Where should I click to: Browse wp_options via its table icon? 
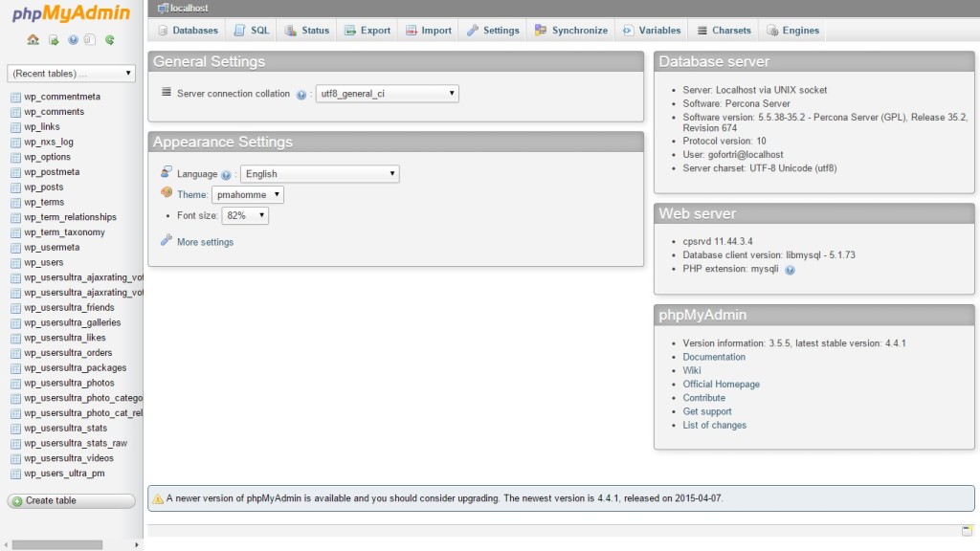pos(15,158)
